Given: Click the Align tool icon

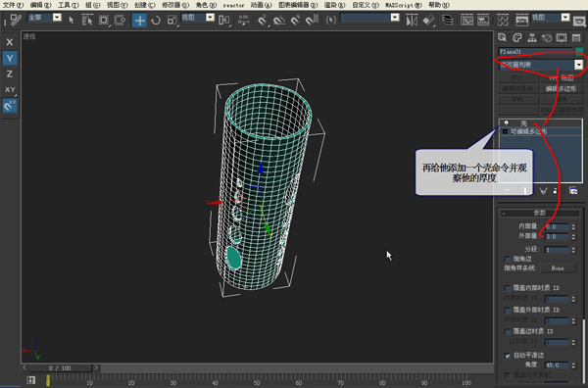Looking at the screenshot, I should pyautogui.click(x=428, y=20).
